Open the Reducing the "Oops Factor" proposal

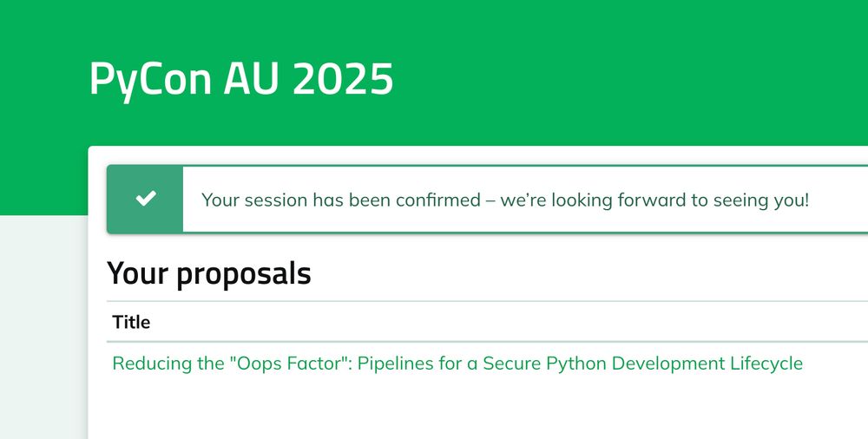click(x=457, y=364)
